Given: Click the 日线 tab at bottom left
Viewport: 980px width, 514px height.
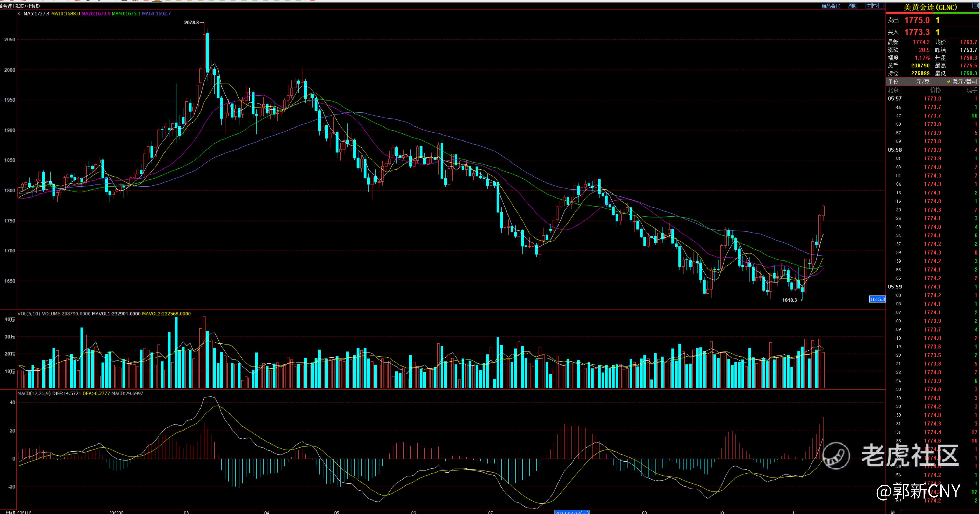Looking at the screenshot, I should coord(10,512).
